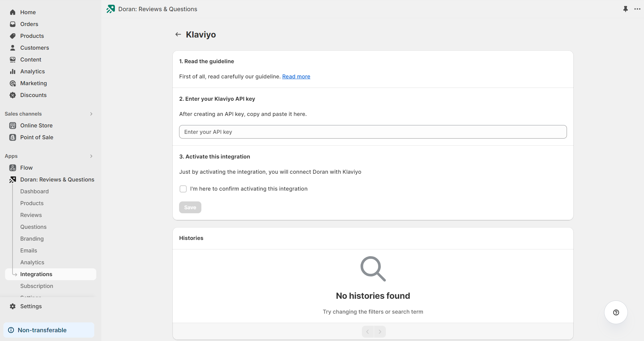Open Doran Branding submenu item
The image size is (644, 341).
(32, 239)
